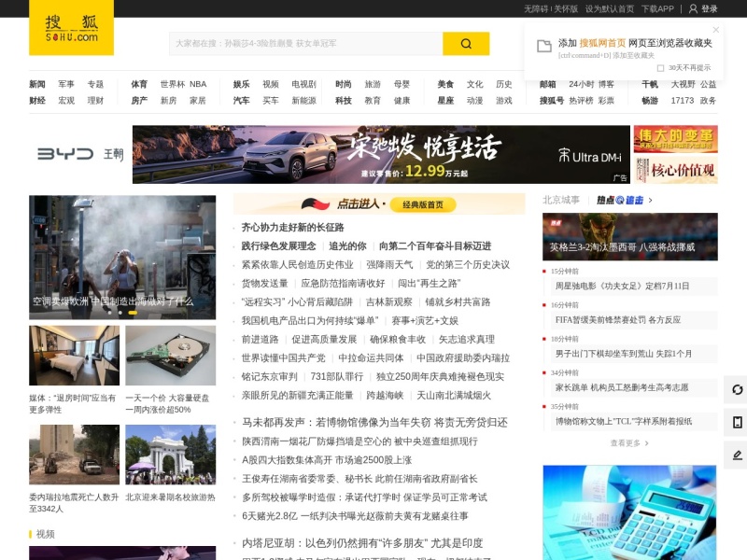Open the Beijing university tourism thumbnail
Image resolution: width=747 pixels, height=560 pixels.
171,455
